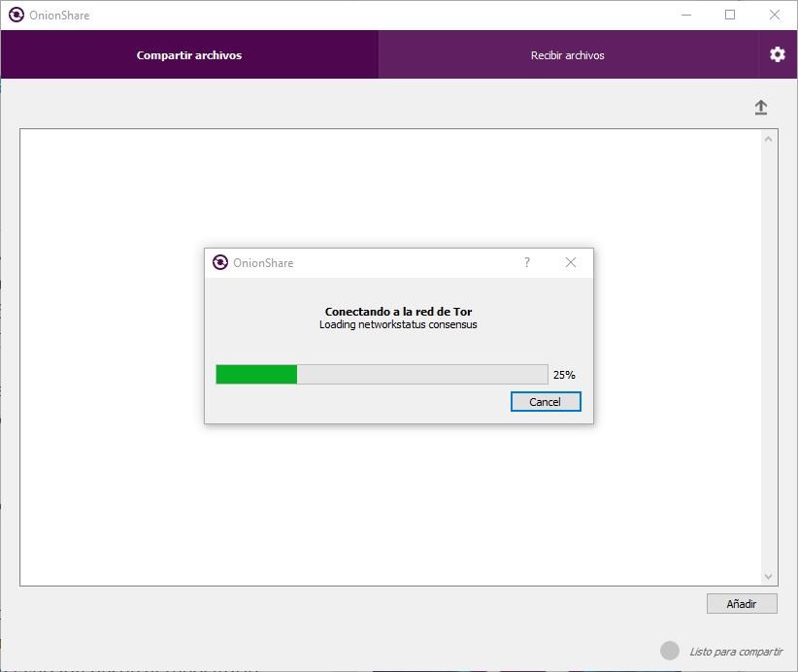
Task: Cancel the Tor connection
Action: coord(546,402)
